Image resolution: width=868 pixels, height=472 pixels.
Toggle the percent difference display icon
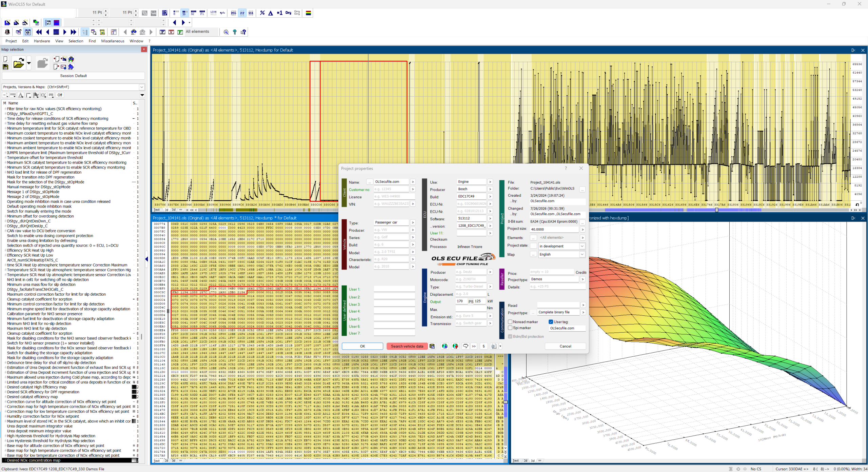coord(262,13)
